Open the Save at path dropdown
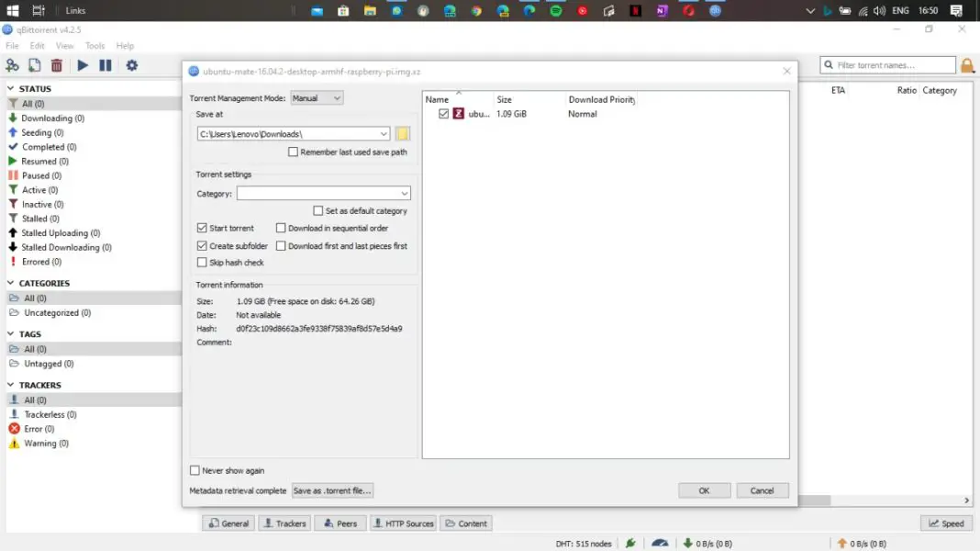980x551 pixels. pyautogui.click(x=384, y=134)
